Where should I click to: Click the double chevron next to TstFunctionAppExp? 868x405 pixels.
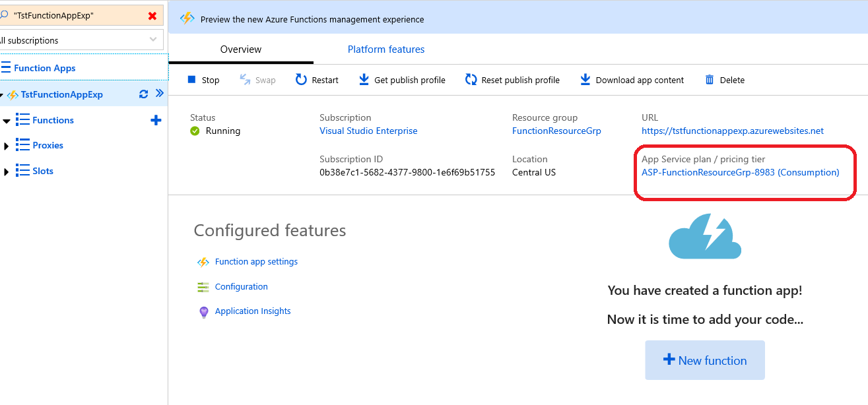(x=159, y=94)
